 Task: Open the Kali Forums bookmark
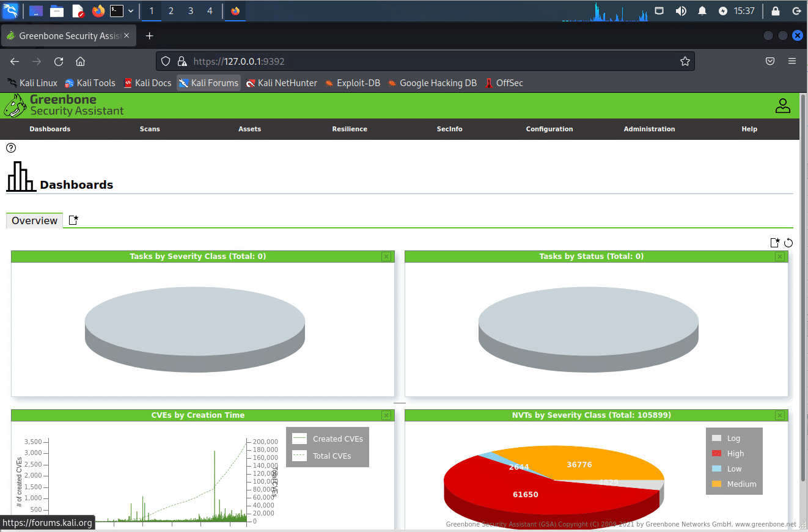pyautogui.click(x=208, y=83)
